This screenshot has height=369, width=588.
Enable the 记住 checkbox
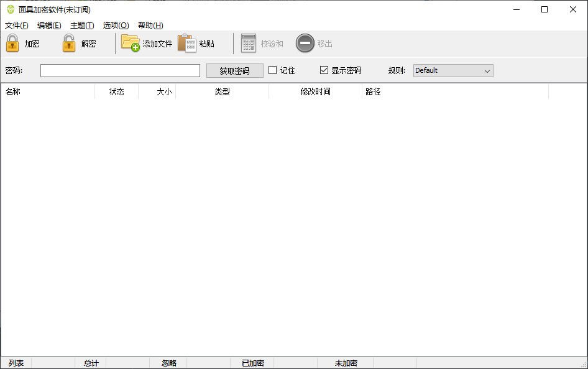(272, 70)
